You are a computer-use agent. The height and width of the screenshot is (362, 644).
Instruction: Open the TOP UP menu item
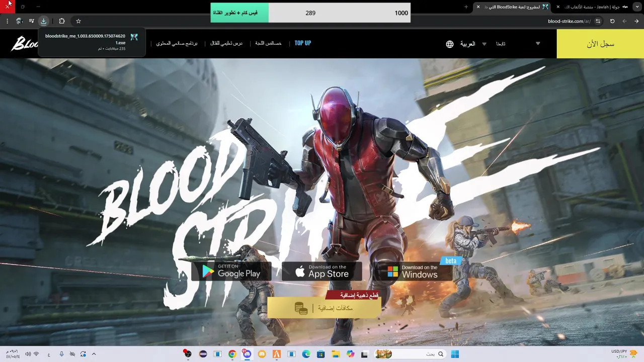pos(303,43)
